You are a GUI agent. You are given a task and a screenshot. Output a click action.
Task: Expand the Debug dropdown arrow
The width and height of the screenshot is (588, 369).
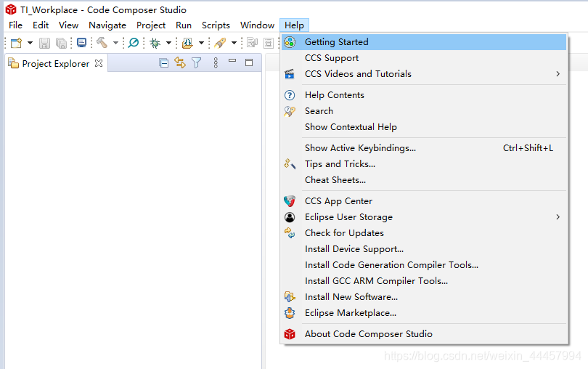(168, 43)
